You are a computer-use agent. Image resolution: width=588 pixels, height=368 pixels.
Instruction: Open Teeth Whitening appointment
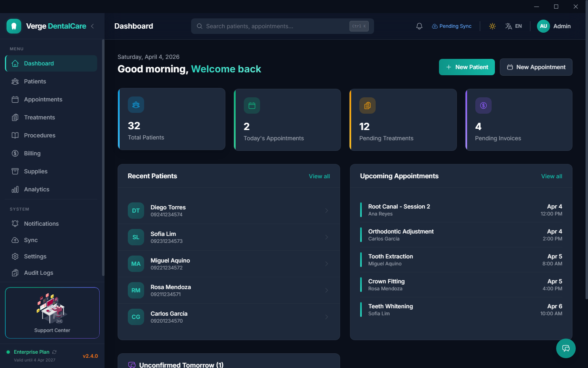(x=461, y=310)
